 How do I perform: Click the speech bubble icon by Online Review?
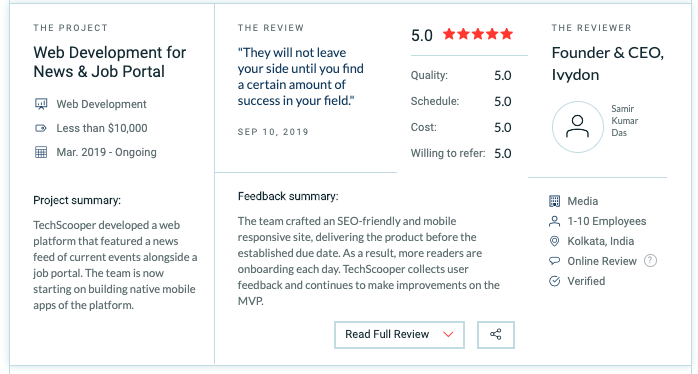[554, 261]
